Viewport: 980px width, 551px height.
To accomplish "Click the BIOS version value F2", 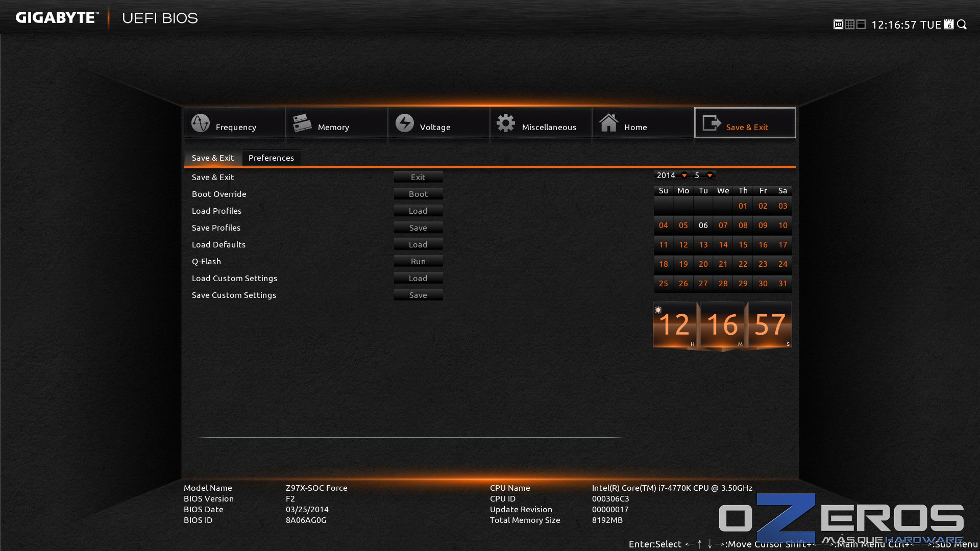I will point(290,498).
